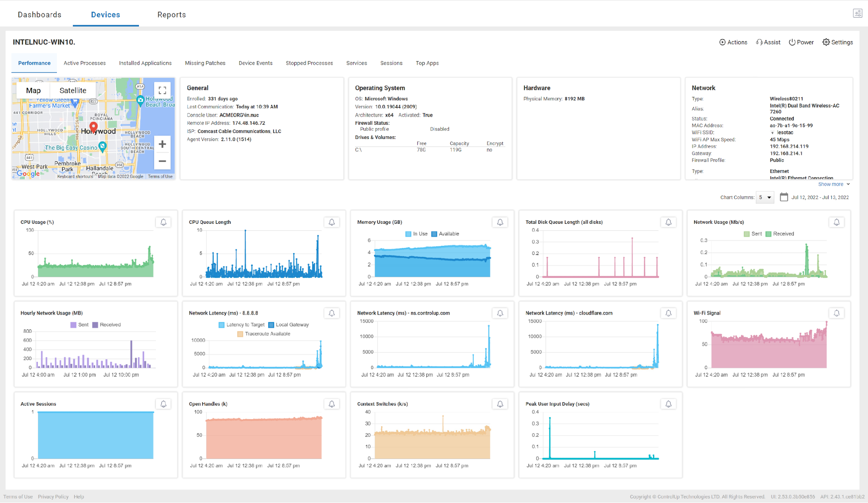Switch map to Satellite view
The width and height of the screenshot is (868, 503).
tap(73, 90)
